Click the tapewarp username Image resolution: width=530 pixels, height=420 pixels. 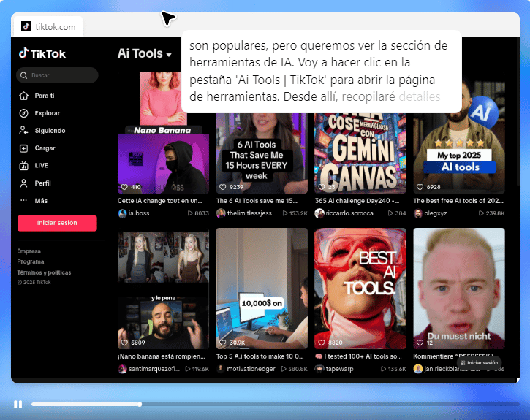tap(339, 369)
